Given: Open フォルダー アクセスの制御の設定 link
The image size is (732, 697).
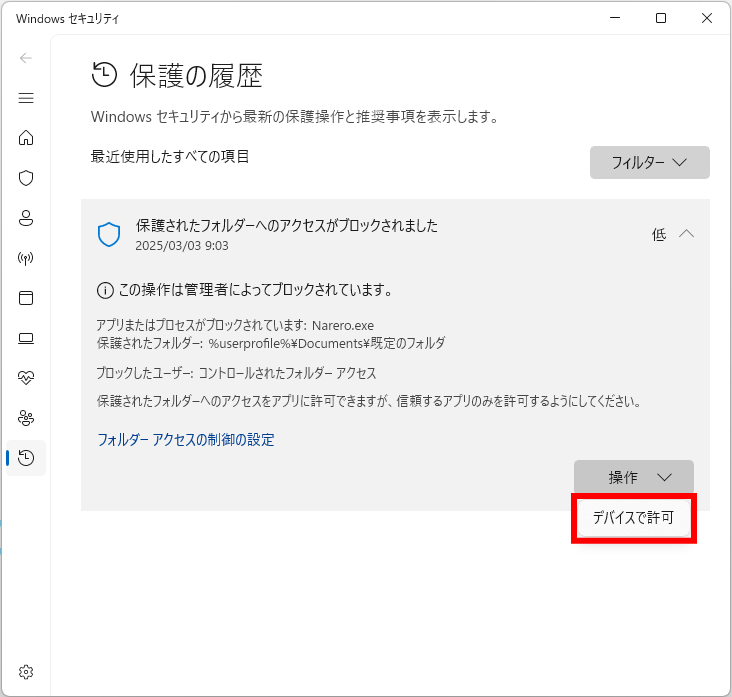Looking at the screenshot, I should tap(186, 440).
